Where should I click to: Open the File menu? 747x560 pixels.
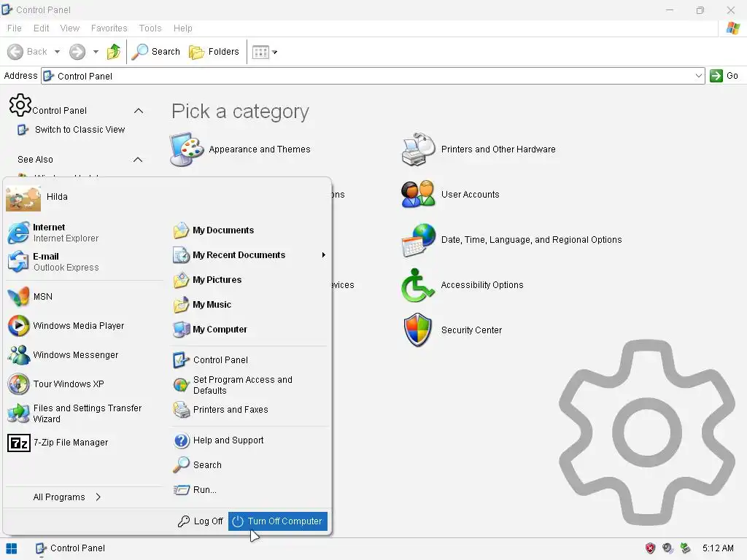point(15,28)
